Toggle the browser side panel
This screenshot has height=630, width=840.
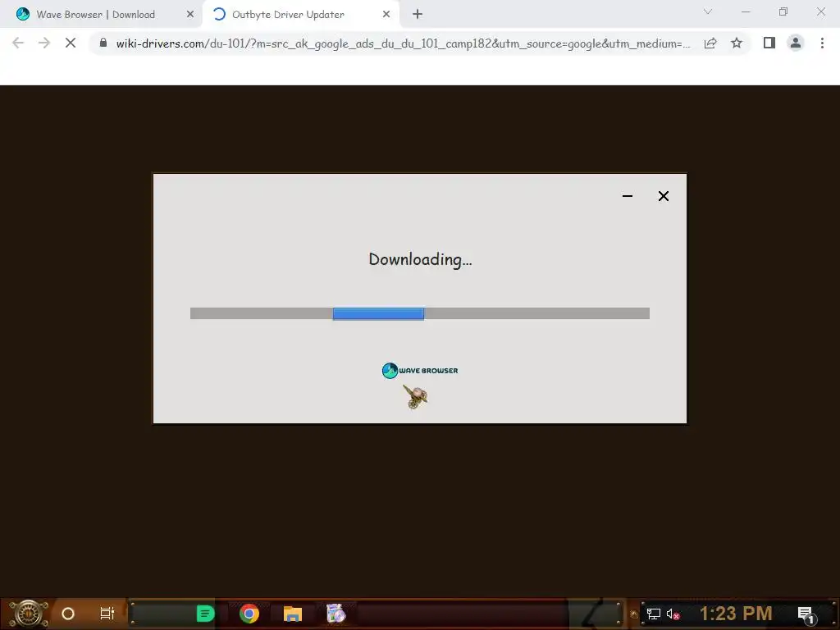pyautogui.click(x=769, y=43)
